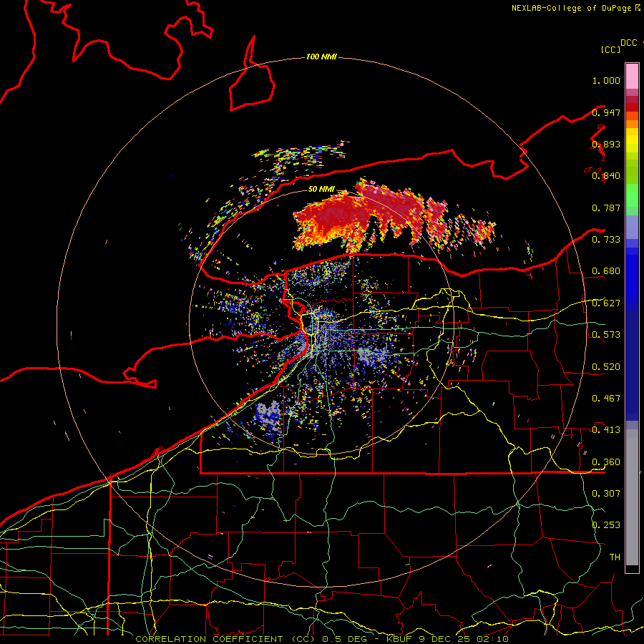This screenshot has height=644, width=644.
Task: Click the TH label on the scale
Action: pos(615,557)
